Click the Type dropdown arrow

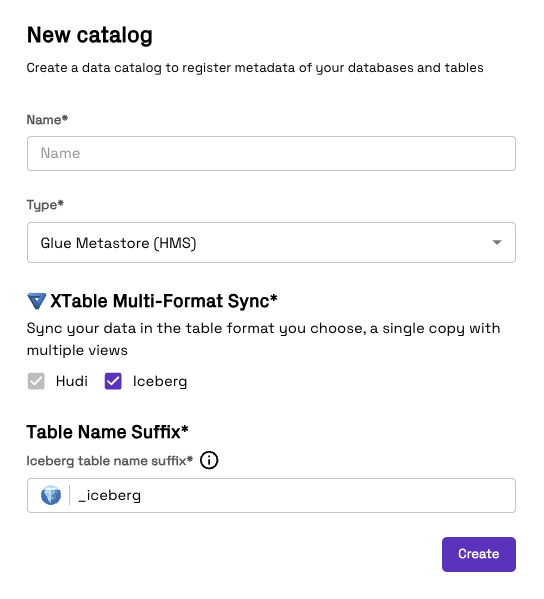tap(497, 242)
